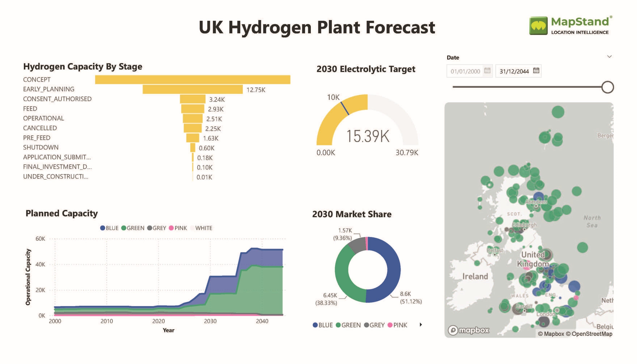Viewport: 637px width, 364px height.
Task: Click the green area in Planned Capacity chart
Action: pos(250,293)
